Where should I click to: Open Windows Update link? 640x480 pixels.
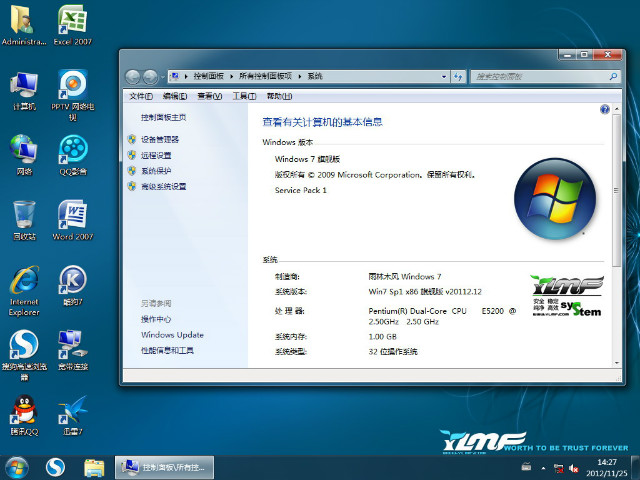click(x=172, y=335)
